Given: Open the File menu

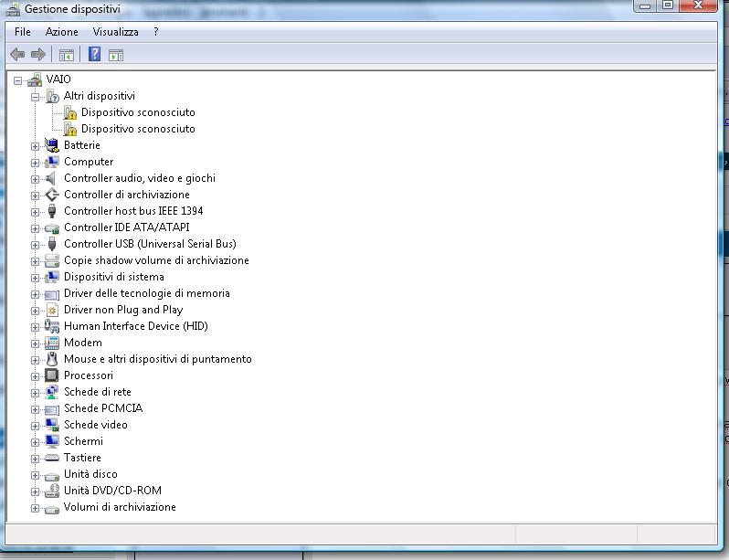Looking at the screenshot, I should pos(23,32).
